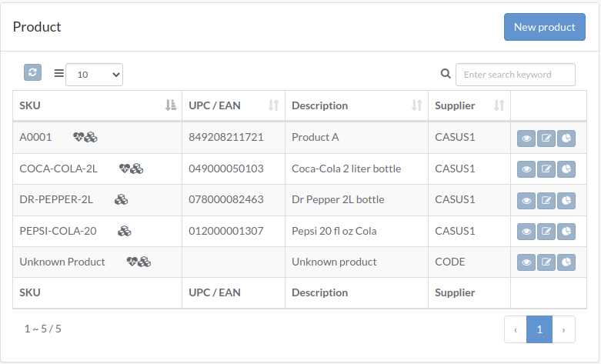Click boxes stock icon next to DR-PEPPER-2L
The height and width of the screenshot is (364, 601).
pyautogui.click(x=121, y=199)
